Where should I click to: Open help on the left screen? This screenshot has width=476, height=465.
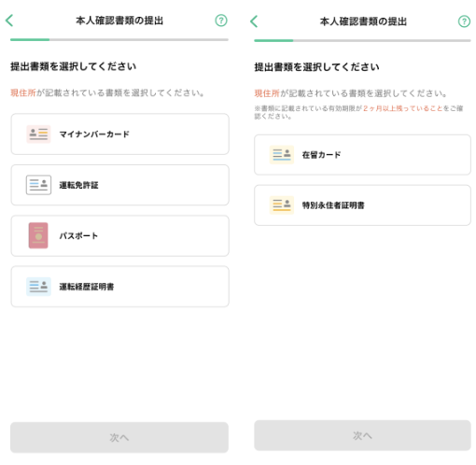221,21
